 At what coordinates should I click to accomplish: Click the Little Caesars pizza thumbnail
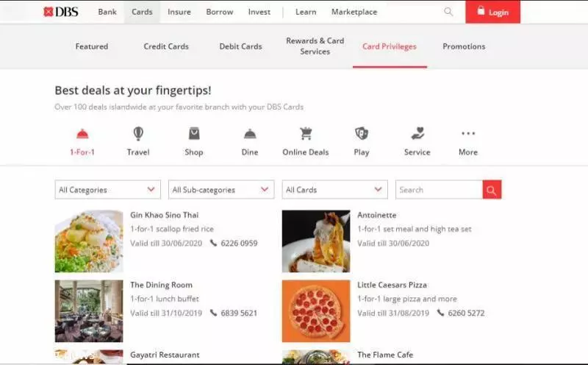(x=316, y=311)
